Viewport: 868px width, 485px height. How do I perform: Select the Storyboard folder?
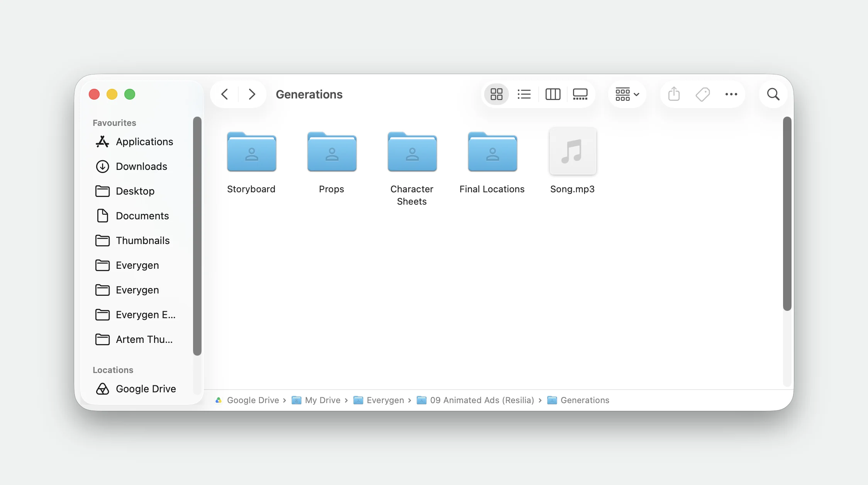click(x=251, y=151)
